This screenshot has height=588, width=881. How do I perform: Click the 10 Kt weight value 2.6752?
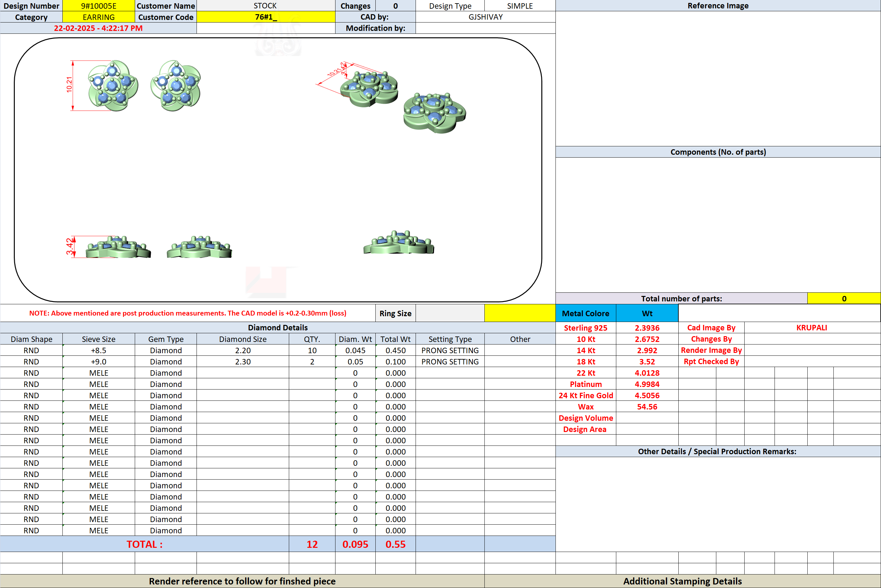point(647,339)
